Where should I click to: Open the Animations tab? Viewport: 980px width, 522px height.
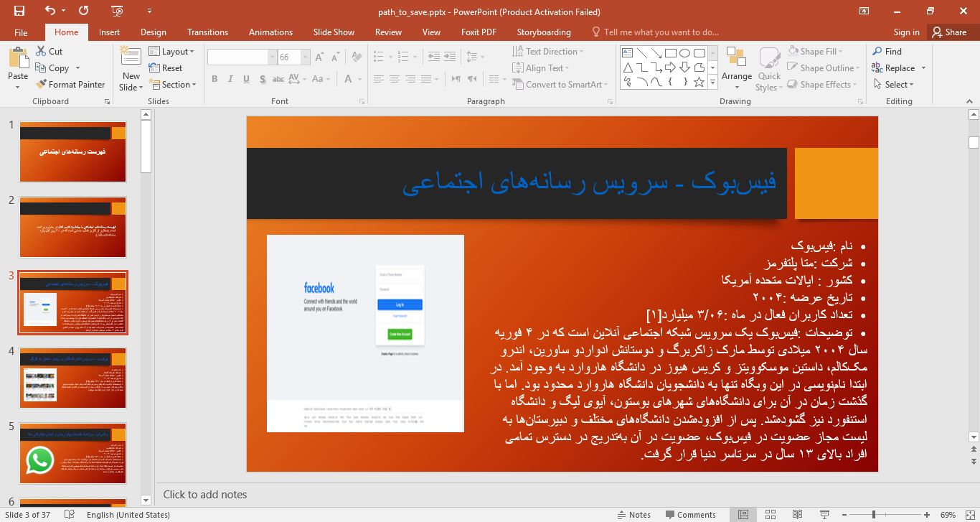pos(270,32)
